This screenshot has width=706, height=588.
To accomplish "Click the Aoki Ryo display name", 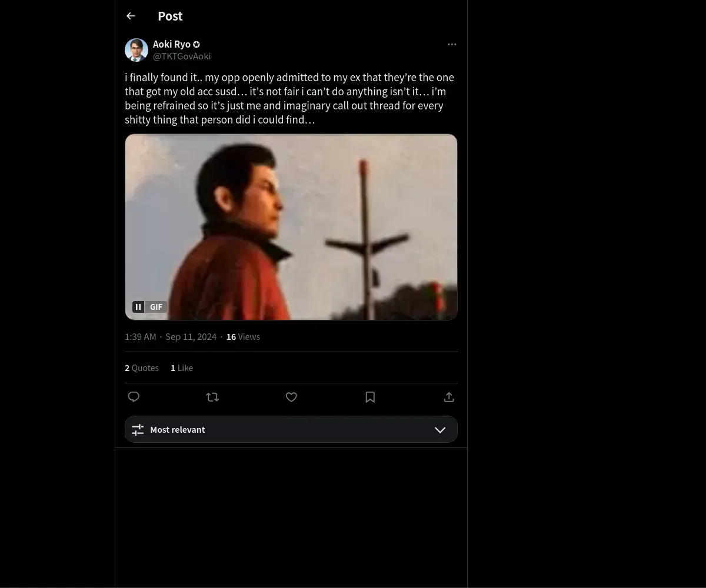I will point(171,45).
